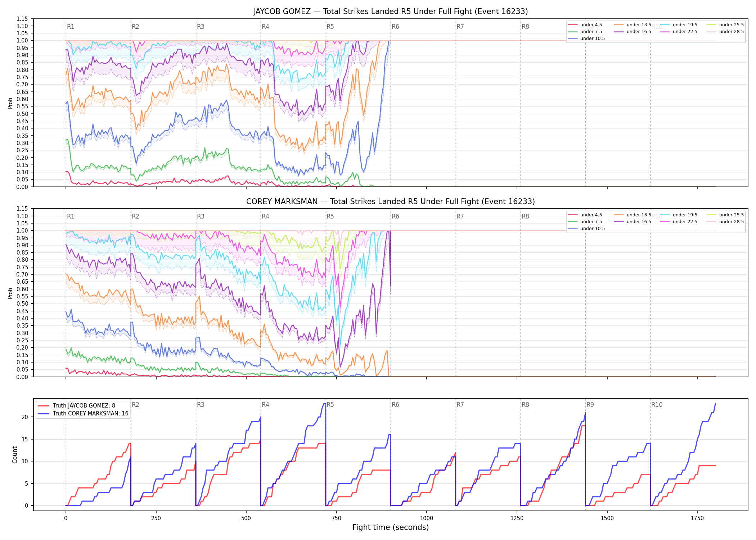
Task: Click 1.15 tick on Gomez chart Prob axis
Action: [x=22, y=19]
